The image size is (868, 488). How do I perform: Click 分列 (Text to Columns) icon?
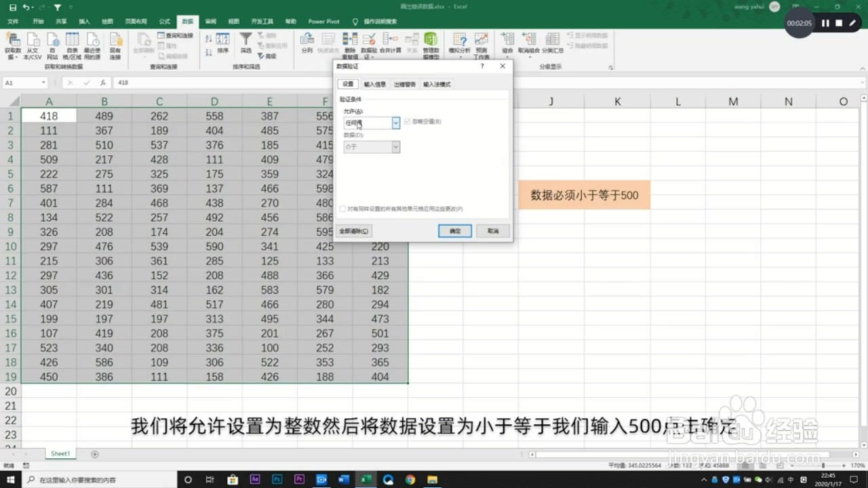point(307,42)
